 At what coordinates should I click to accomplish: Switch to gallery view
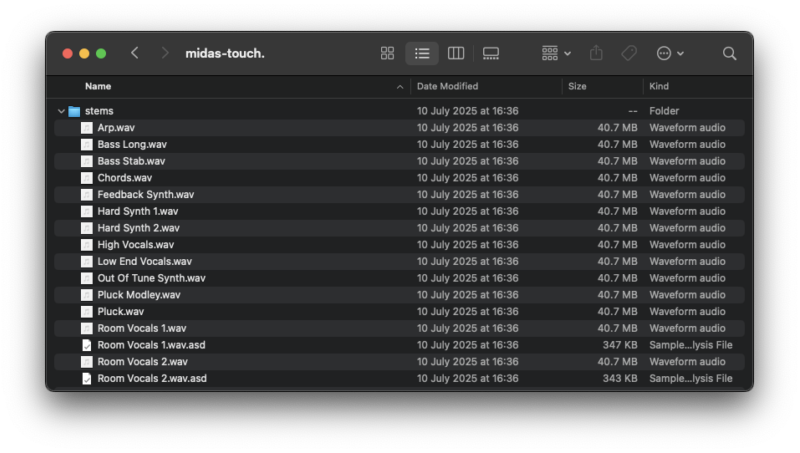point(491,53)
